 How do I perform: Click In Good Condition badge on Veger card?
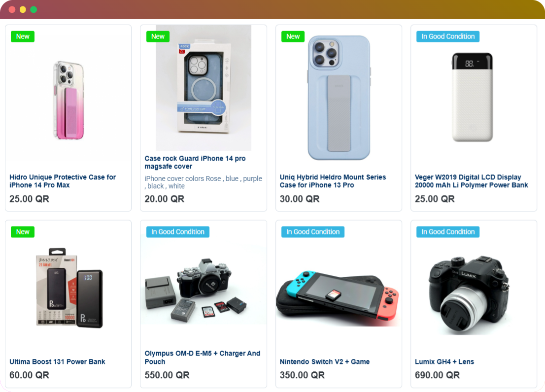(447, 36)
